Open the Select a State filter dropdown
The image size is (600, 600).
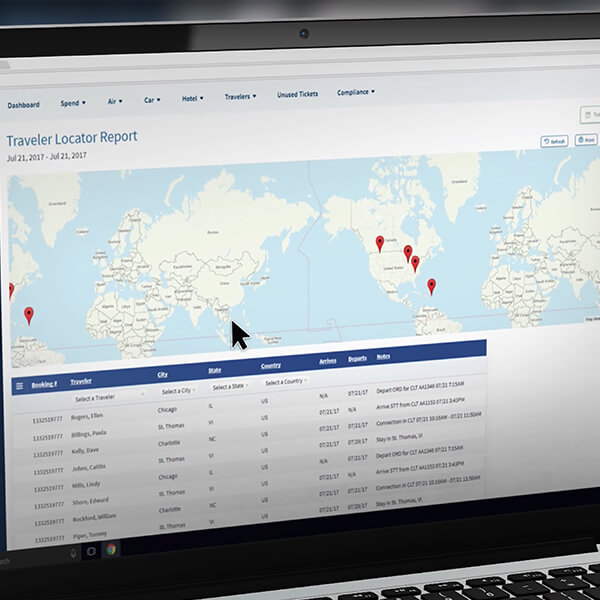pos(230,386)
